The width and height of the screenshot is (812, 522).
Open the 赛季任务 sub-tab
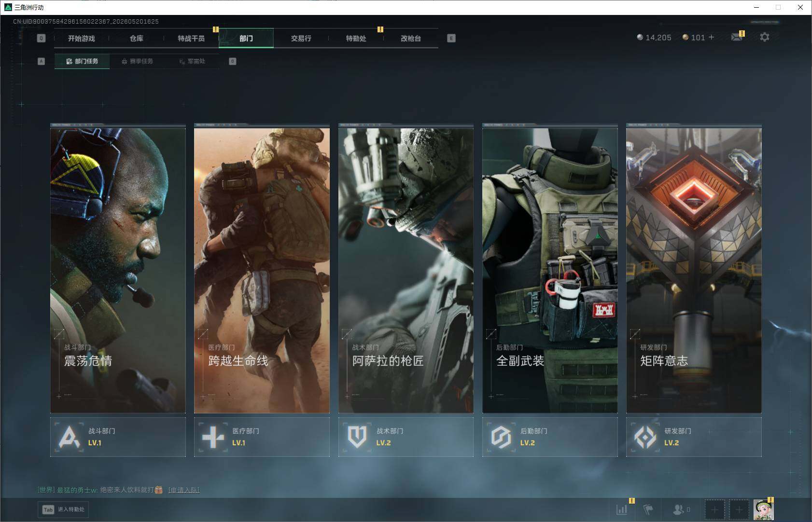[x=137, y=61]
